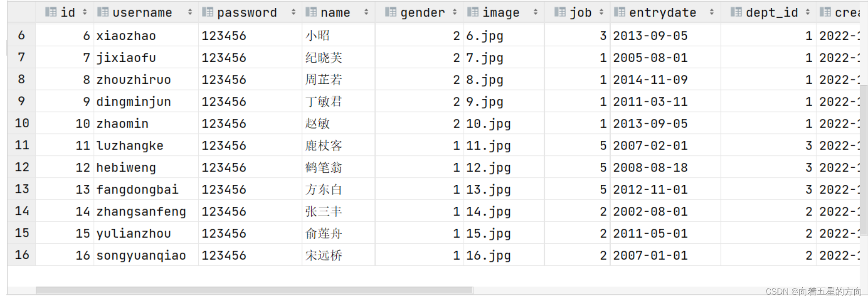Click the entrydate column table icon
Image resolution: width=868 pixels, height=300 pixels.
coord(619,12)
